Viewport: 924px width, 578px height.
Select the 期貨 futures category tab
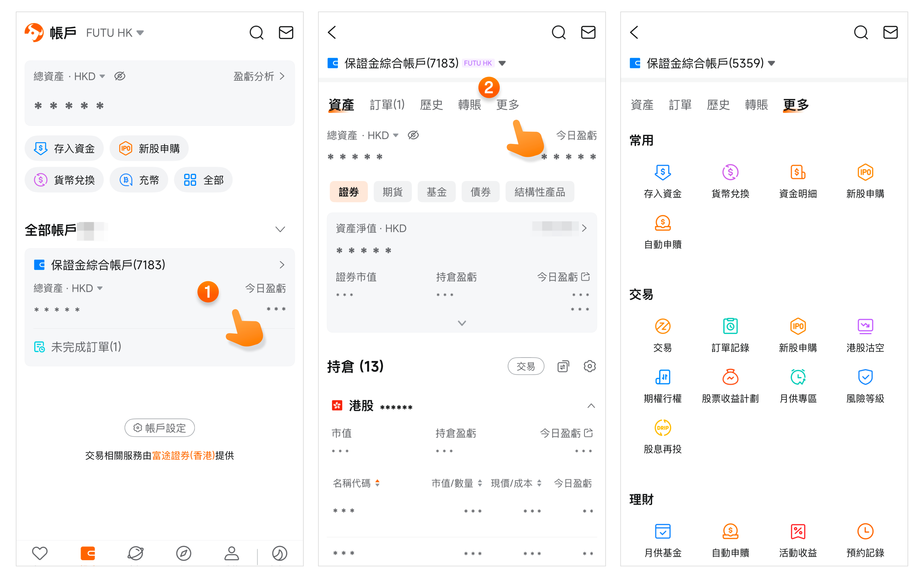pyautogui.click(x=392, y=192)
